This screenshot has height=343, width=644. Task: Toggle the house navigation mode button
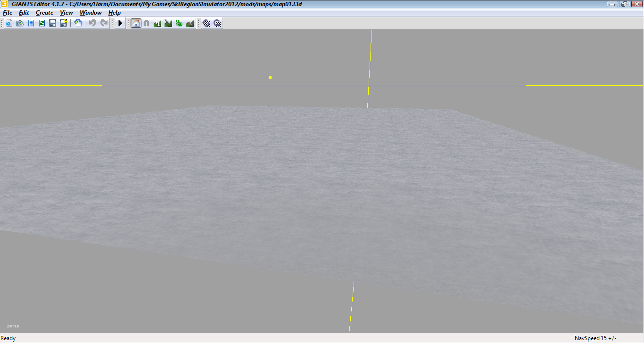coord(136,23)
